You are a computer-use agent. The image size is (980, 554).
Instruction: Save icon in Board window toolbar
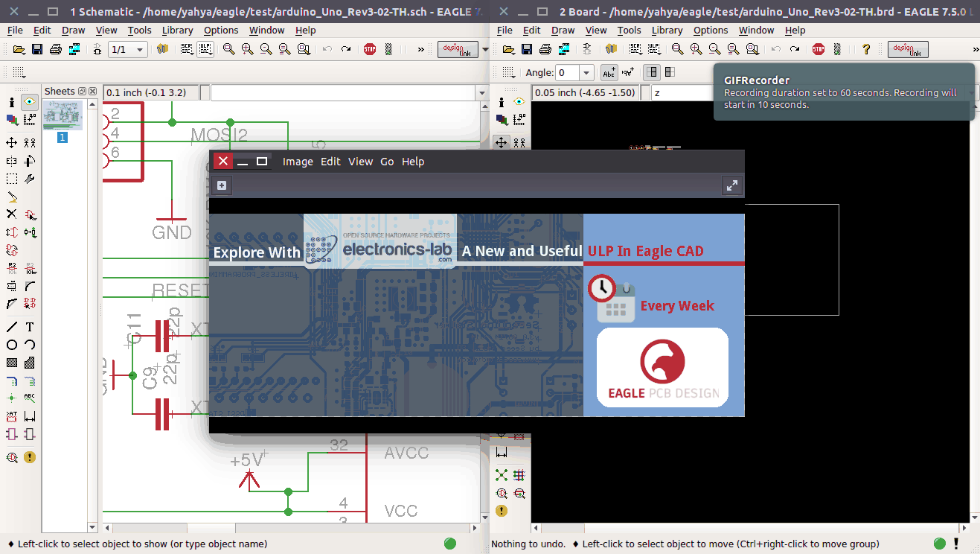tap(527, 49)
